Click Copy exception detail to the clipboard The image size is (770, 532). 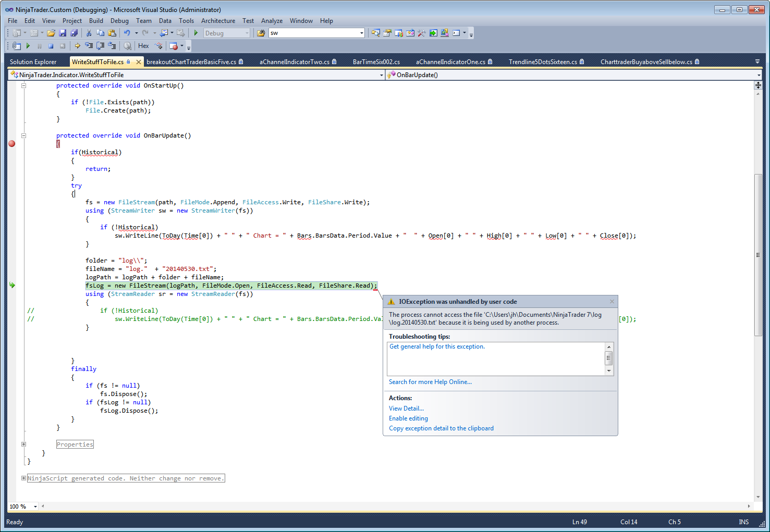pyautogui.click(x=441, y=428)
